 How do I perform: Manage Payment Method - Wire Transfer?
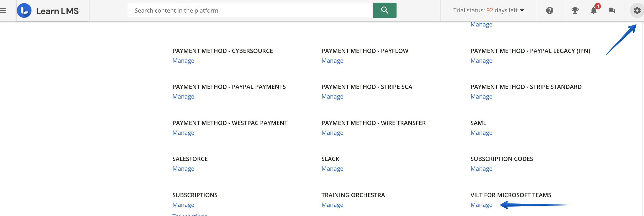[332, 133]
